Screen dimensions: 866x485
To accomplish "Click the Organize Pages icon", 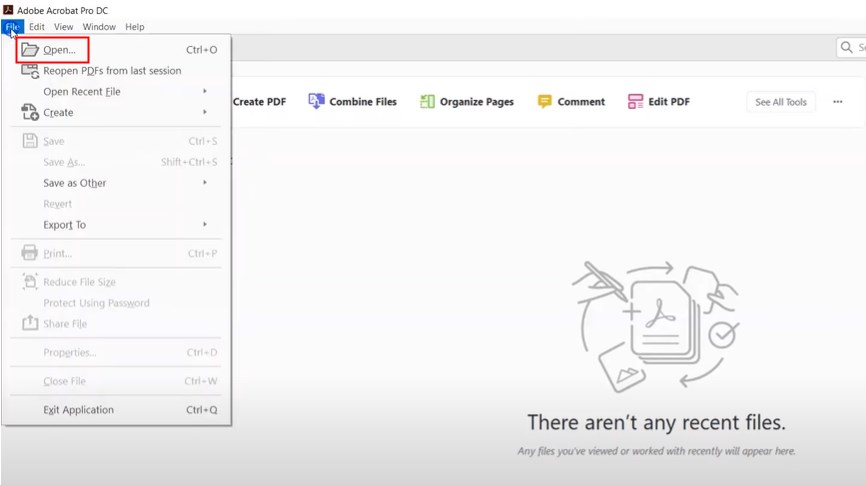I will point(427,101).
